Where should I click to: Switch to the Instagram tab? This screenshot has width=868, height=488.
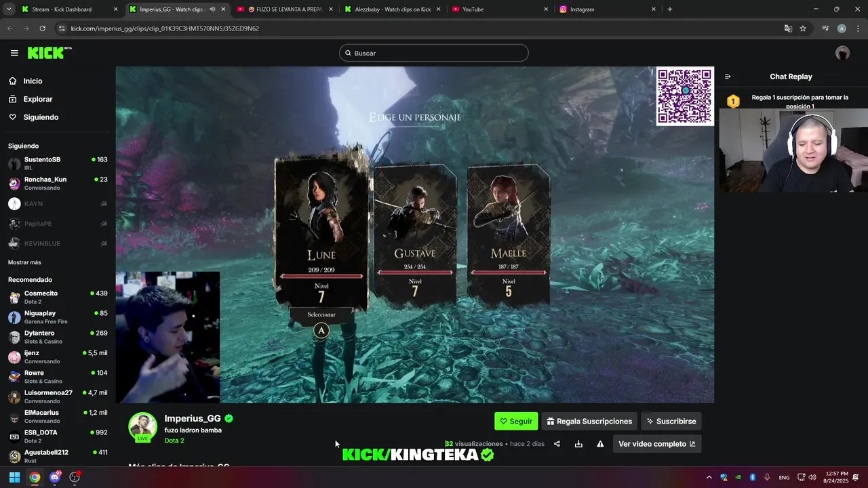click(607, 9)
